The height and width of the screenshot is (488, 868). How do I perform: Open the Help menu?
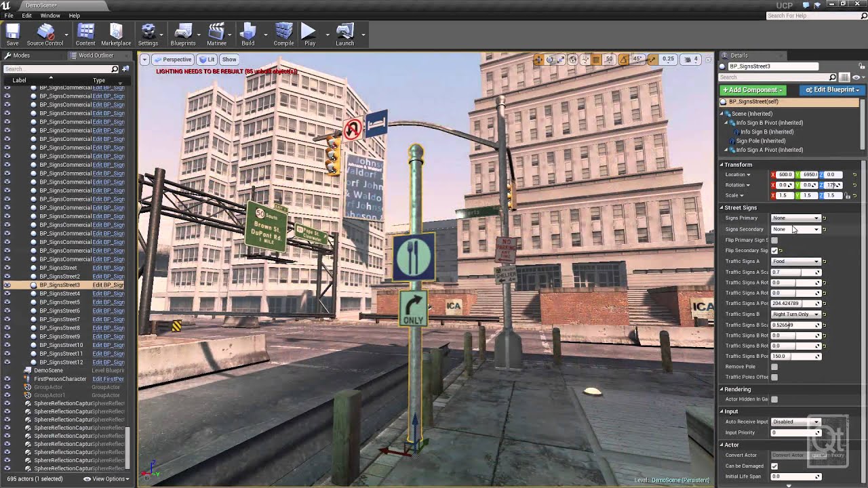(75, 16)
